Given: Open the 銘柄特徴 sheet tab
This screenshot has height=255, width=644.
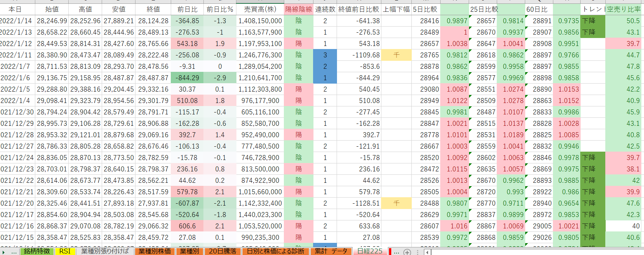Looking at the screenshot, I should click(x=37, y=251).
